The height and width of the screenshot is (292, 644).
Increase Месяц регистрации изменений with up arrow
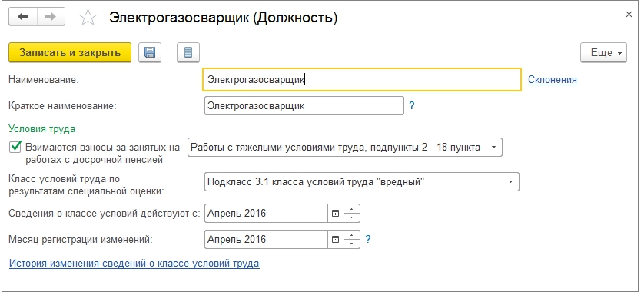[351, 235]
